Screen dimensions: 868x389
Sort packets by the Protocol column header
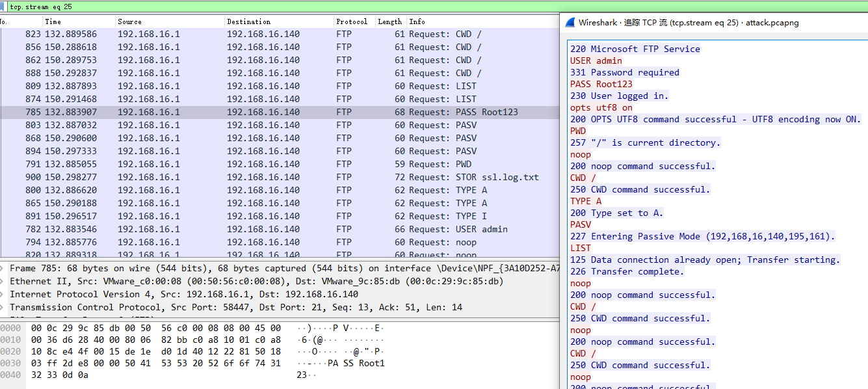point(354,21)
